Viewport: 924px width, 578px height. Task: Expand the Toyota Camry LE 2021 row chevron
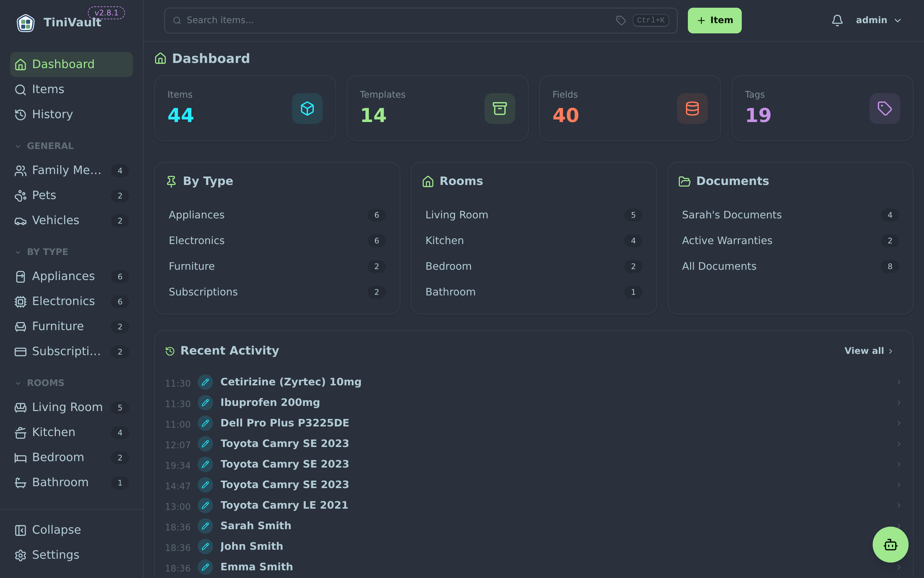pos(899,505)
